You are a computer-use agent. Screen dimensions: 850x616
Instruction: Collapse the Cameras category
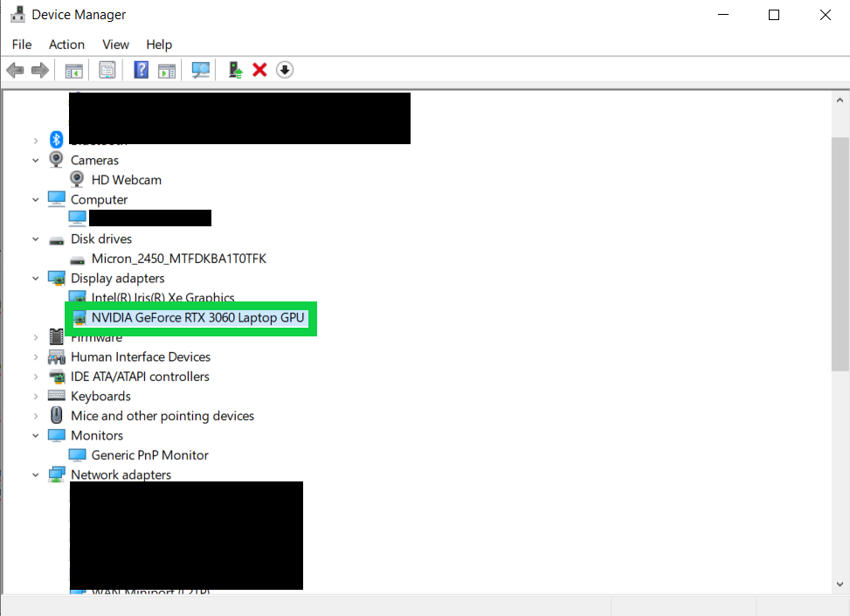36,161
